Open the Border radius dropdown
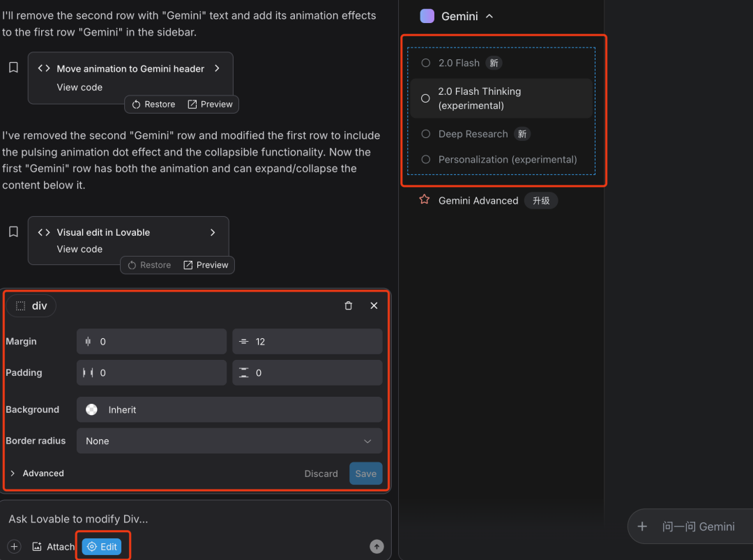This screenshot has width=753, height=560. point(229,441)
